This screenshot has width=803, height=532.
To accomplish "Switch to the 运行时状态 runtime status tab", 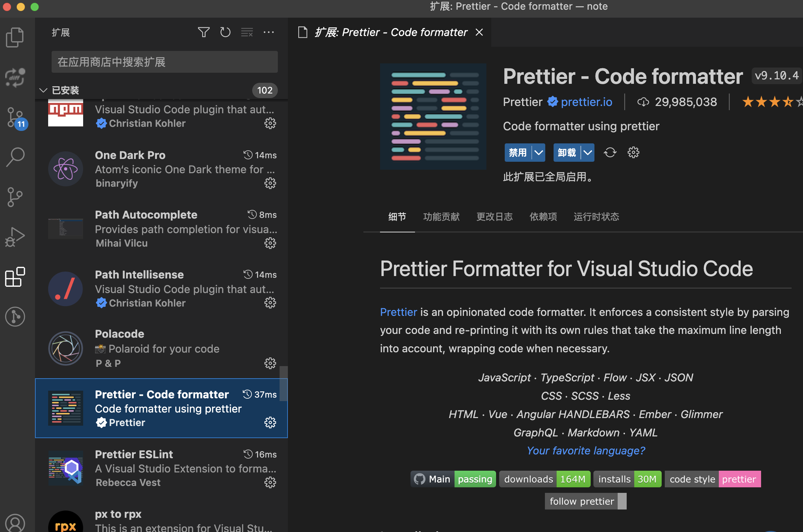I will tap(596, 217).
